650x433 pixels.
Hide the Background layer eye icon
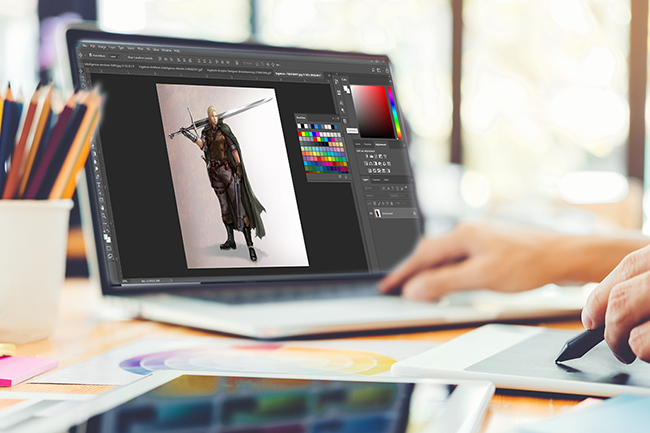click(x=371, y=213)
